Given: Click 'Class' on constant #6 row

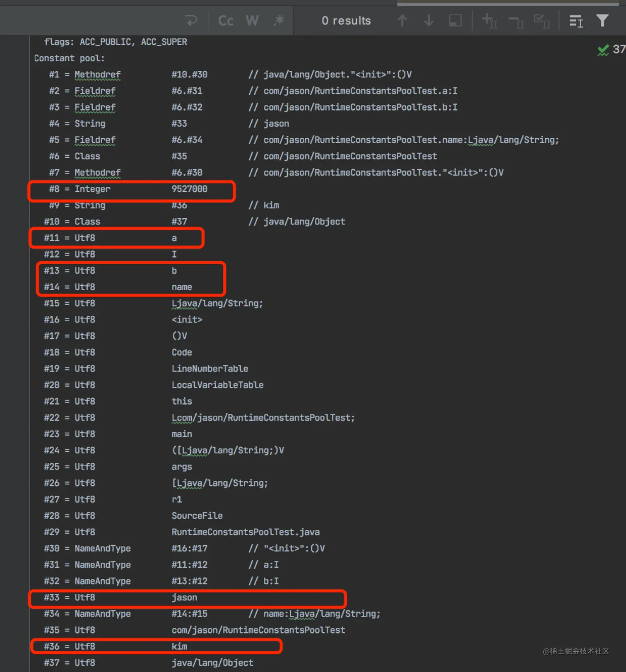Looking at the screenshot, I should click(87, 156).
